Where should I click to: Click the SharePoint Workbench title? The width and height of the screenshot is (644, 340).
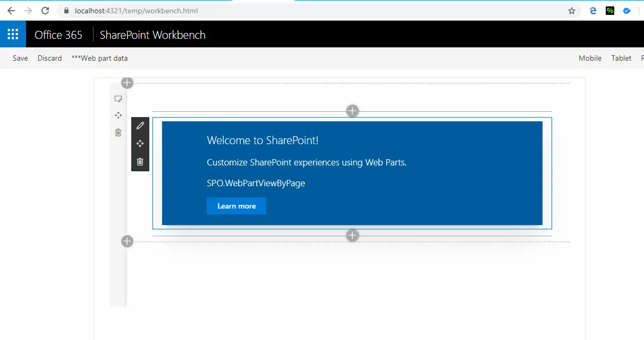[152, 35]
